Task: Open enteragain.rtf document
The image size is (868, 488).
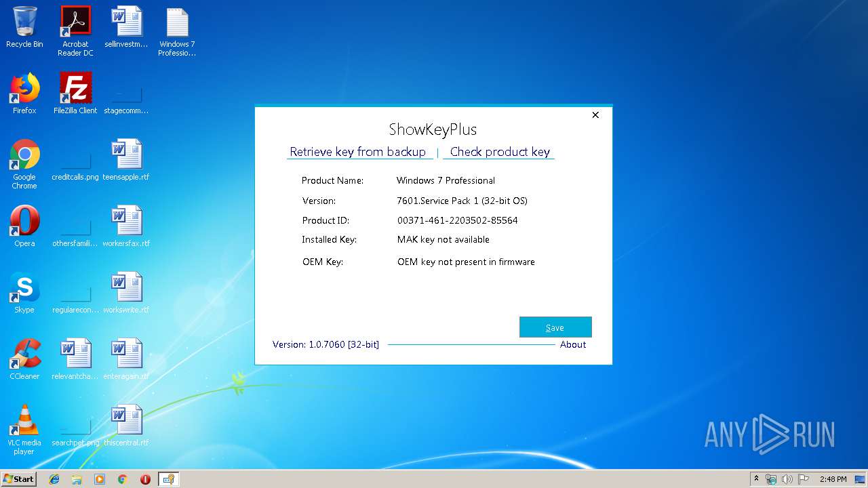Action: (x=126, y=360)
